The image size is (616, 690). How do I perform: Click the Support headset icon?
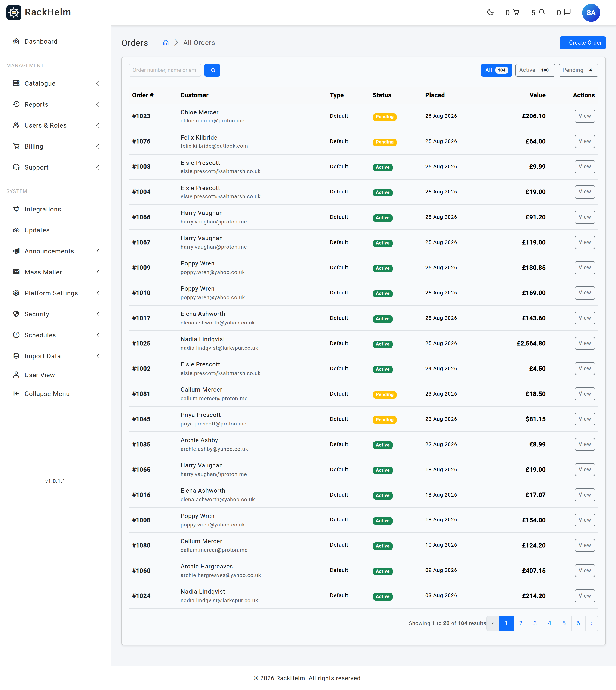click(16, 167)
